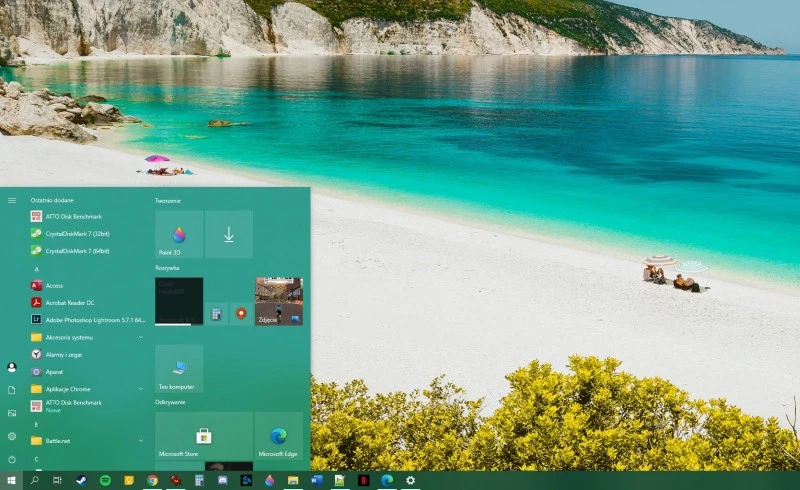This screenshot has width=800, height=490.
Task: Open the Ten komputer tile
Action: [x=179, y=369]
